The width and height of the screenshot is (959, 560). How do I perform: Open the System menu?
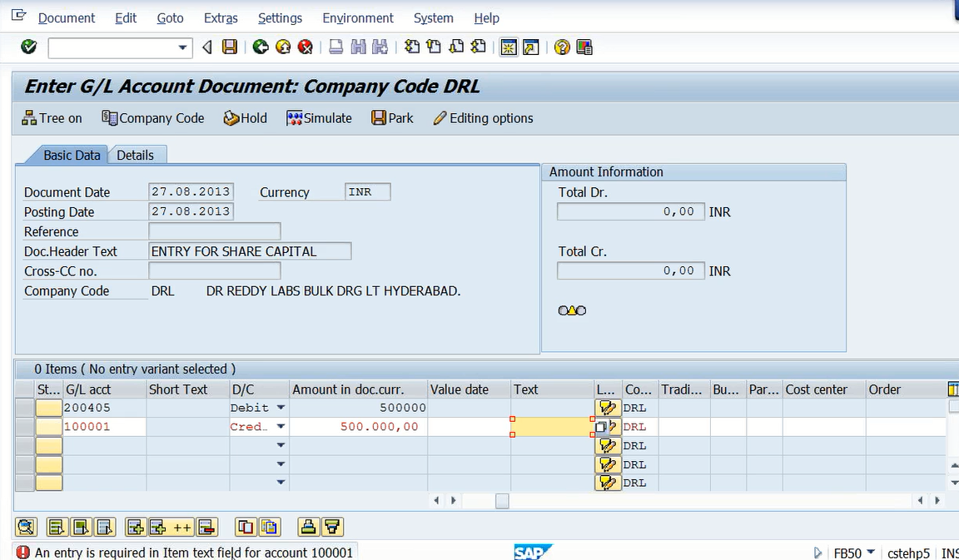pos(434,18)
